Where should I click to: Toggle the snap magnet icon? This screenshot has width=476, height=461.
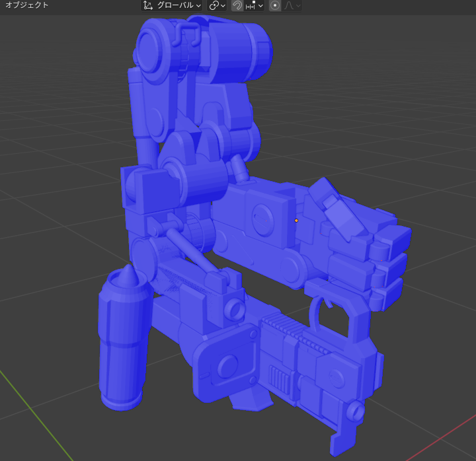(x=237, y=5)
